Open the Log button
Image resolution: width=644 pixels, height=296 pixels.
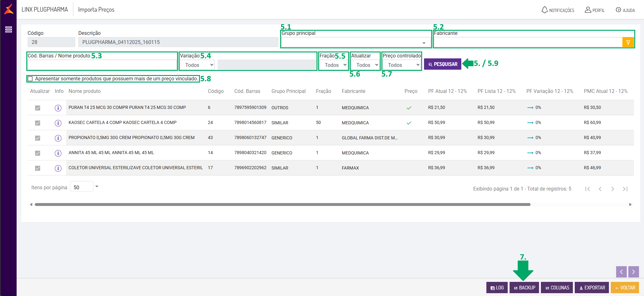pos(497,288)
